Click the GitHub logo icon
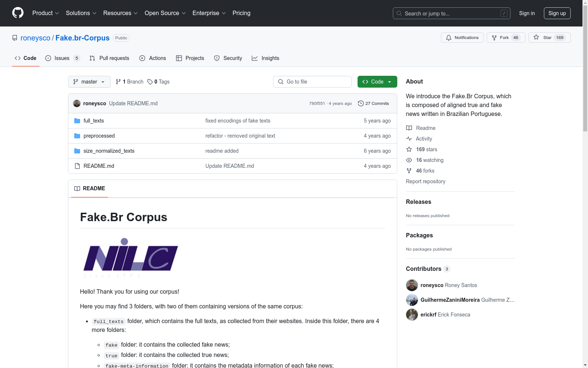This screenshot has width=588, height=368. (x=18, y=13)
